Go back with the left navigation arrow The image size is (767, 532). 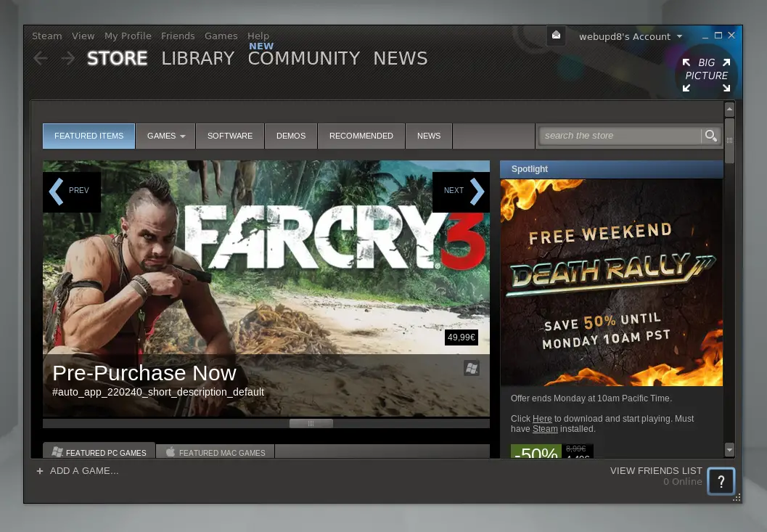[x=41, y=59]
